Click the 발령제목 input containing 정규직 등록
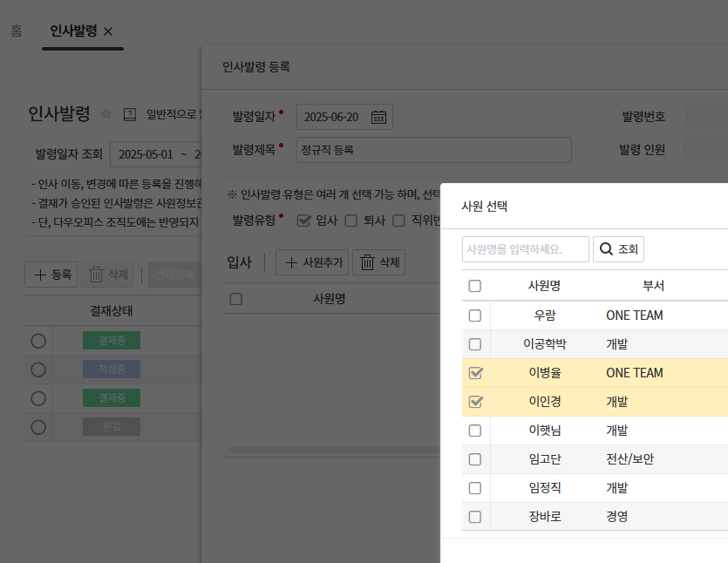Viewport: 728px width, 563px height. point(433,150)
